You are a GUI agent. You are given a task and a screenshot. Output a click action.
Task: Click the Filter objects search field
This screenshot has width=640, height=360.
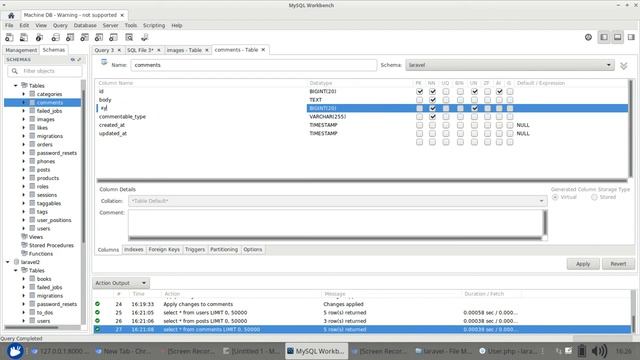45,71
